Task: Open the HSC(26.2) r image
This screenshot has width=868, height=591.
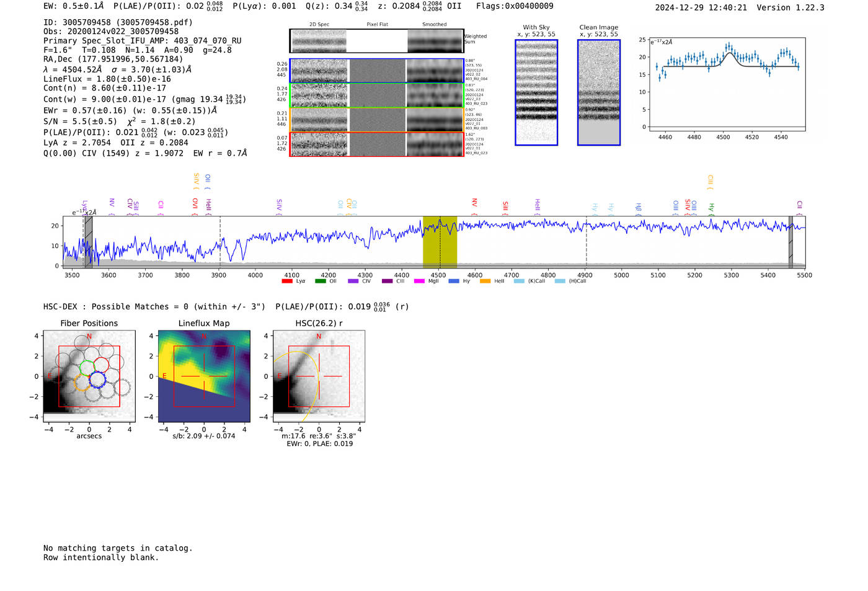Action: pos(319,376)
